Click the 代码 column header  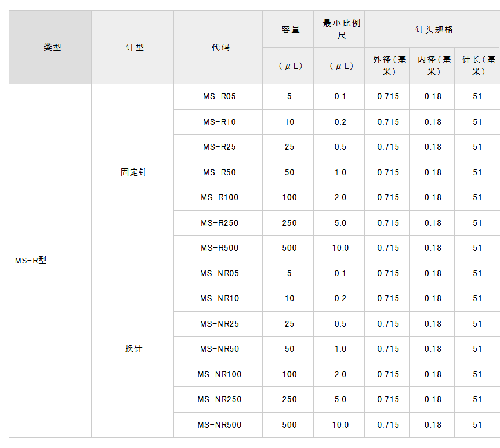(220, 48)
